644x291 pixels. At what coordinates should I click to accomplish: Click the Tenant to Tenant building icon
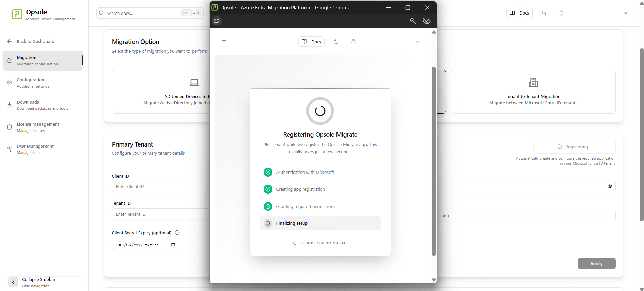pyautogui.click(x=533, y=82)
